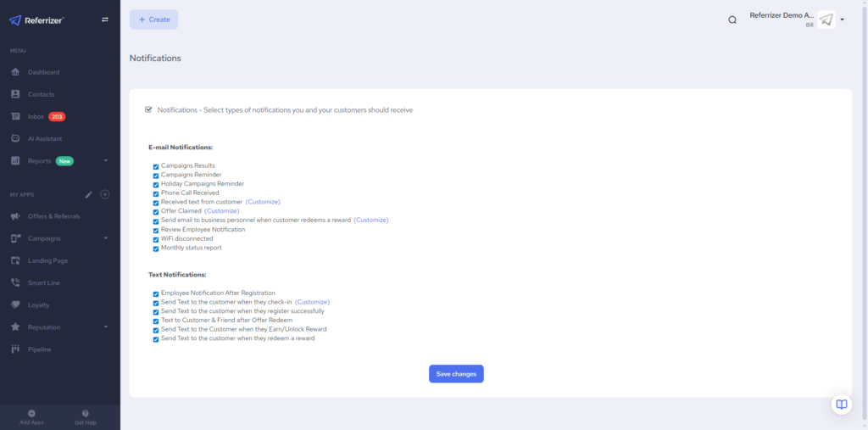The image size is (868, 430).
Task: Collapse sidebar using the arrows icon
Action: 105,20
